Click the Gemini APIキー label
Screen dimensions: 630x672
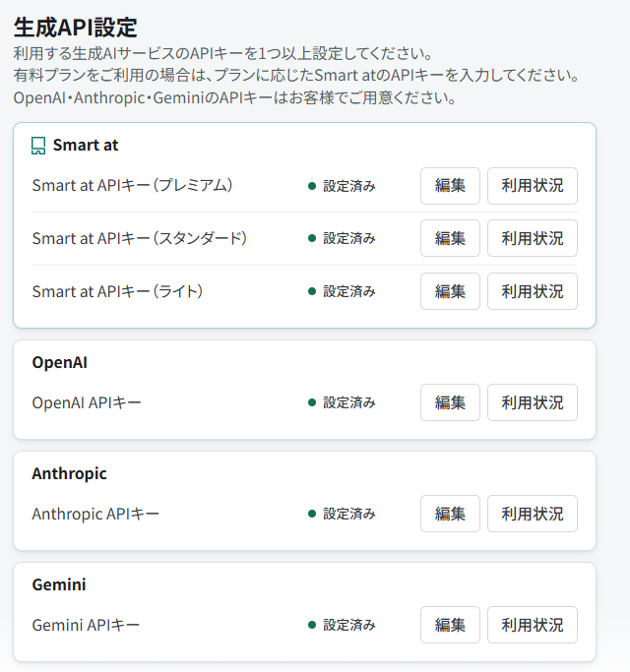(x=86, y=626)
